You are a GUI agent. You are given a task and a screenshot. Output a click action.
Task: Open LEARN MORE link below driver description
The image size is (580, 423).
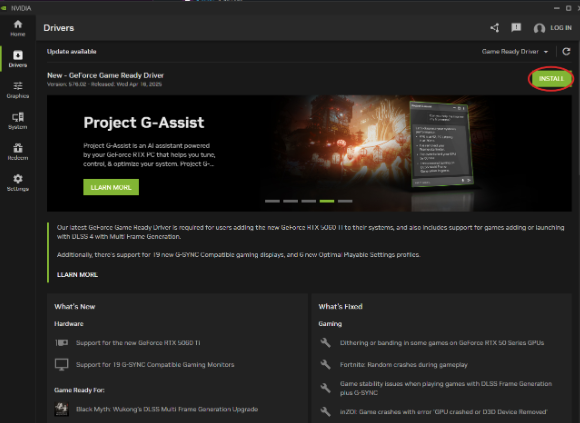tap(77, 275)
